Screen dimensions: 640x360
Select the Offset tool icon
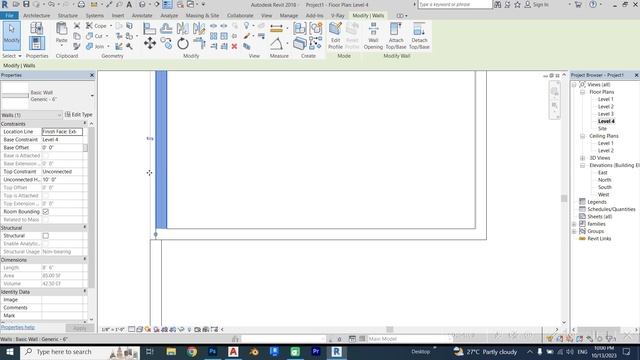tap(166, 28)
